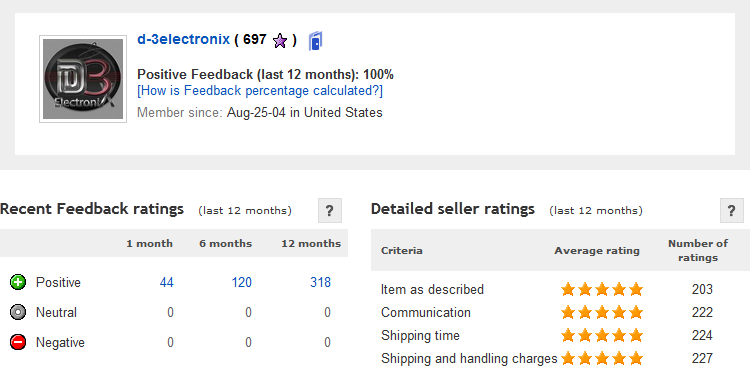The width and height of the screenshot is (752, 386).
Task: Open help for Detailed seller ratings
Action: pyautogui.click(x=732, y=211)
